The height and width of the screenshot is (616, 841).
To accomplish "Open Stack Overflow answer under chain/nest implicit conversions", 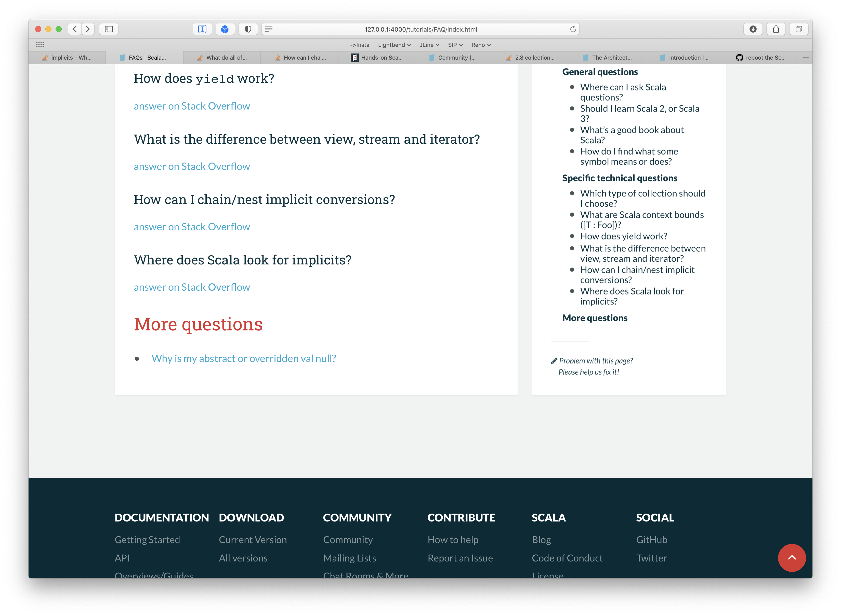I will [192, 227].
